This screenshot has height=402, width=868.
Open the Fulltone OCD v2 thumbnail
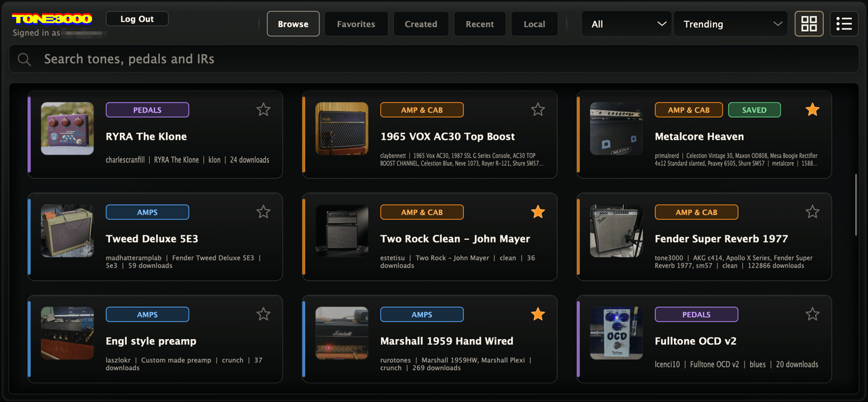[616, 333]
